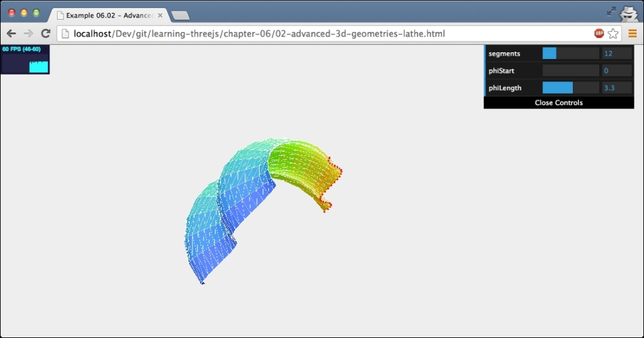The width and height of the screenshot is (644, 338).
Task: Click the browser forward arrow
Action: point(28,34)
